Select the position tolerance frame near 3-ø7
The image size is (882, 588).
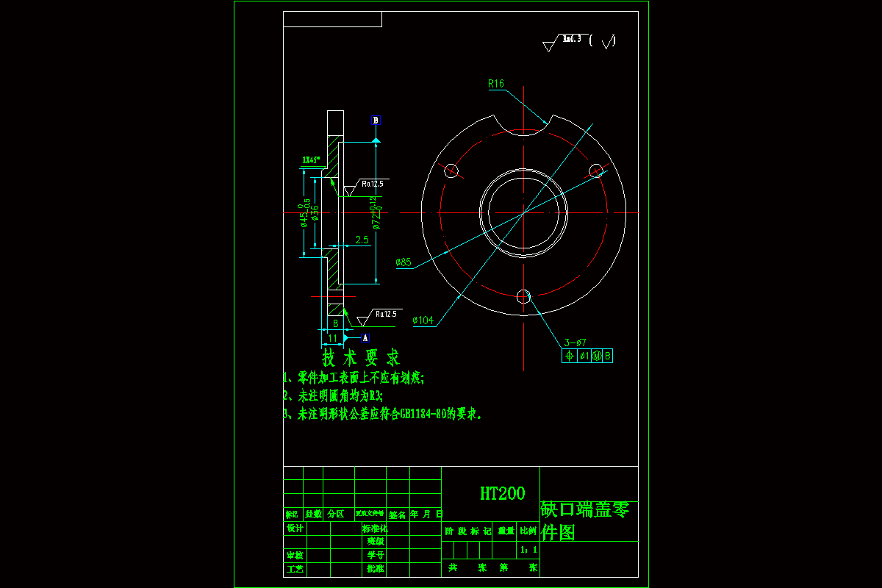coord(588,356)
